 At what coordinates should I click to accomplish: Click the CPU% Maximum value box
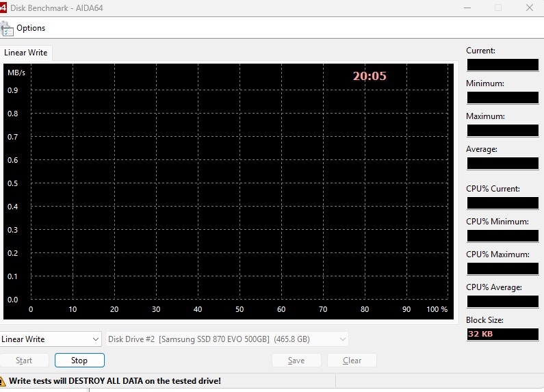tap(503, 268)
